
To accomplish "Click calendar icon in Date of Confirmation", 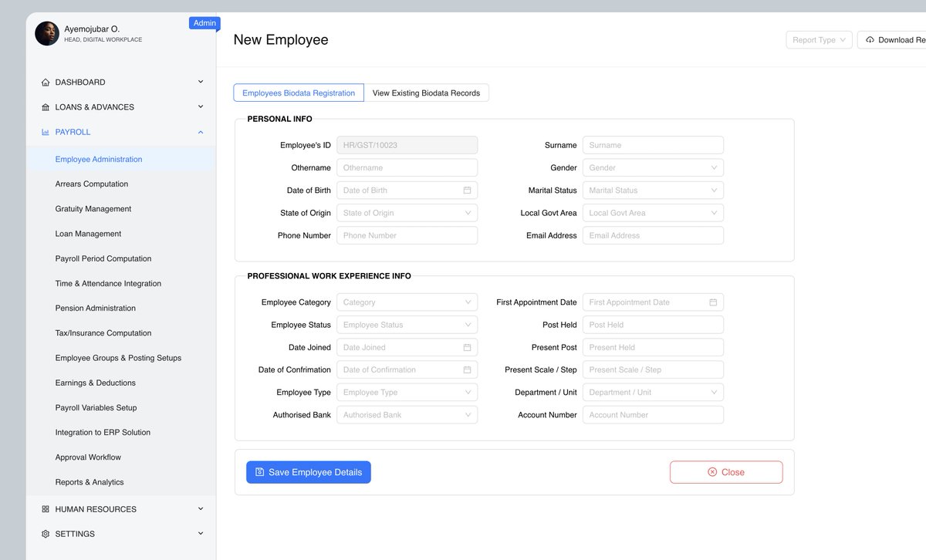I will click(467, 369).
